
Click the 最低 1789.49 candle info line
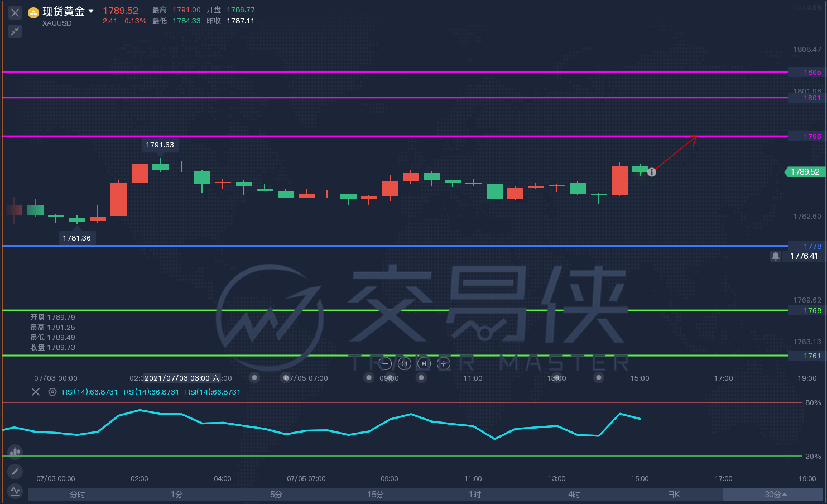(52, 338)
